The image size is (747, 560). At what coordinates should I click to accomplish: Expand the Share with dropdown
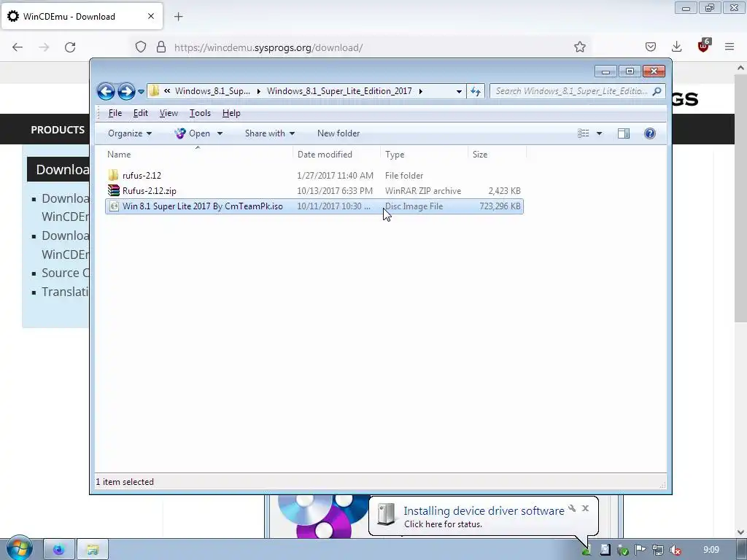tap(270, 133)
